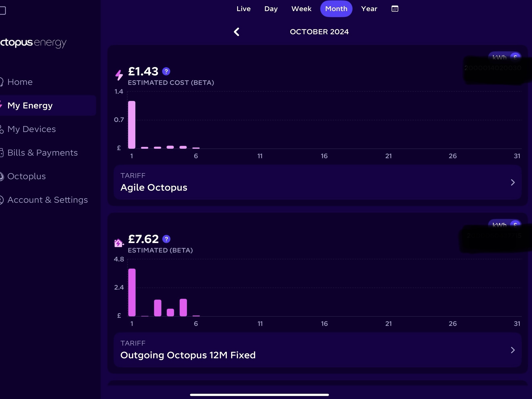532x399 pixels.
Task: Go to Account & Settings
Action: pyautogui.click(x=47, y=200)
